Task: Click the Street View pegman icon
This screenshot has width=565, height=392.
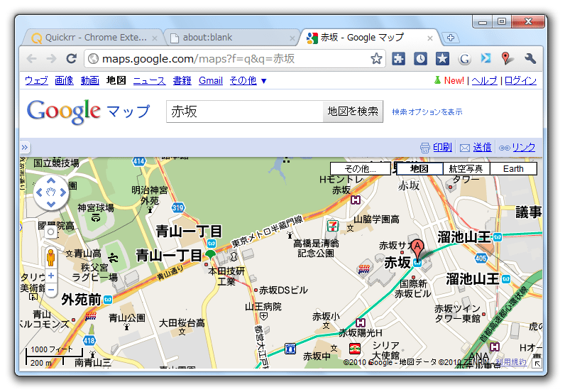Action: pos(50,257)
